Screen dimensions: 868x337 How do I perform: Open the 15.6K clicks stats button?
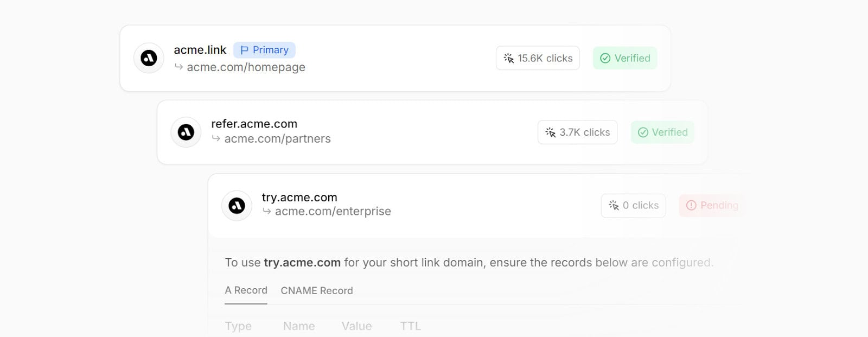click(x=538, y=58)
